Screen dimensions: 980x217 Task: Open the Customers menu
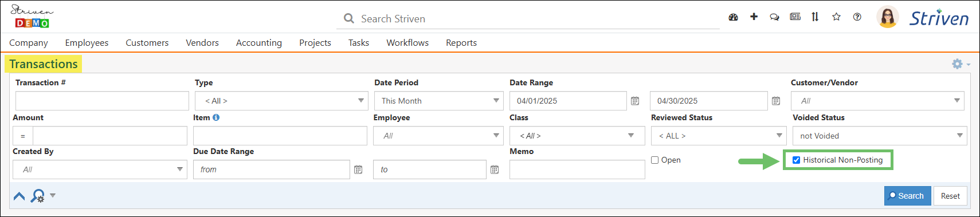[x=147, y=42]
